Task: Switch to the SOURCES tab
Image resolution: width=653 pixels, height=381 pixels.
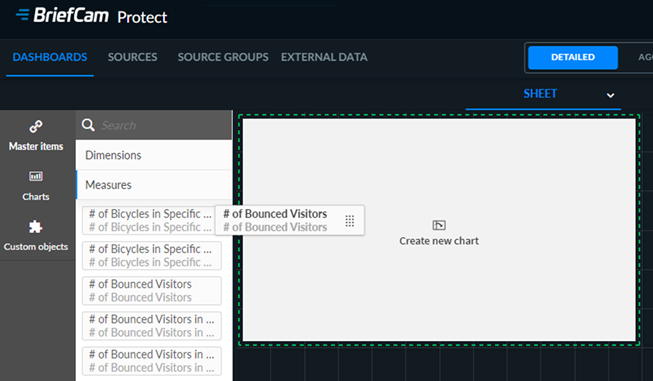Action: [132, 57]
